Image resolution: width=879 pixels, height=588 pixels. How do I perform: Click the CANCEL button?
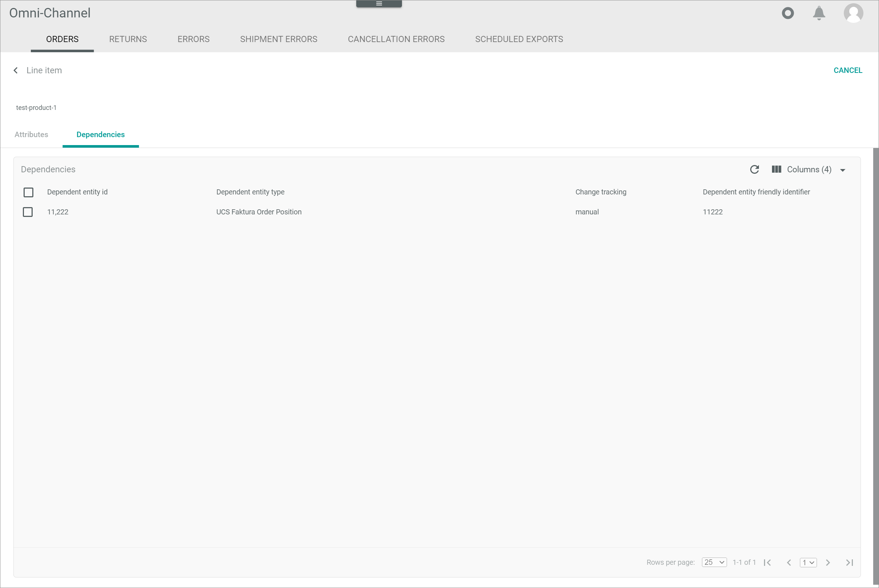pyautogui.click(x=847, y=70)
